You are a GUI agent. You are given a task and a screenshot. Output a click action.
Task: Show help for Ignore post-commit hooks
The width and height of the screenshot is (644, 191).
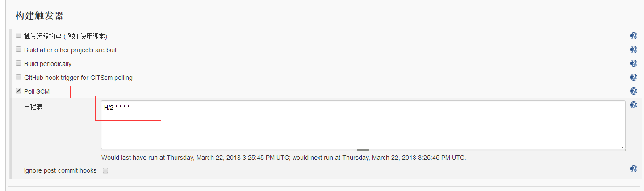click(633, 169)
